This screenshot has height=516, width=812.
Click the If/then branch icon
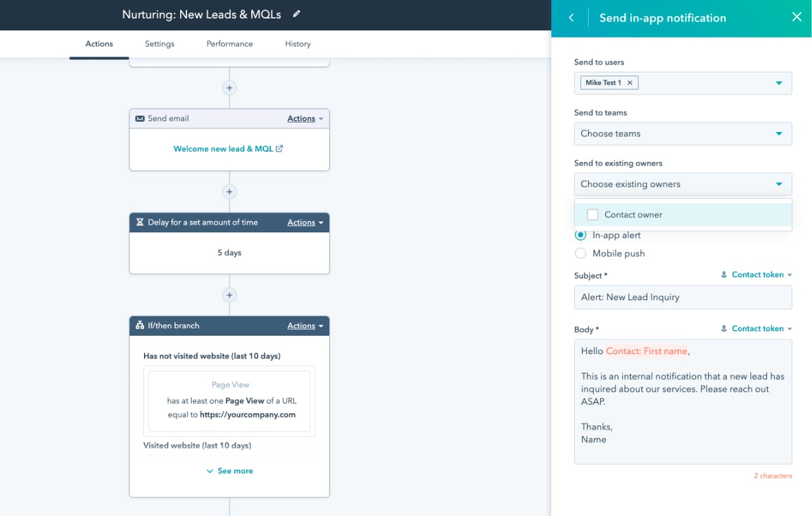(x=139, y=326)
